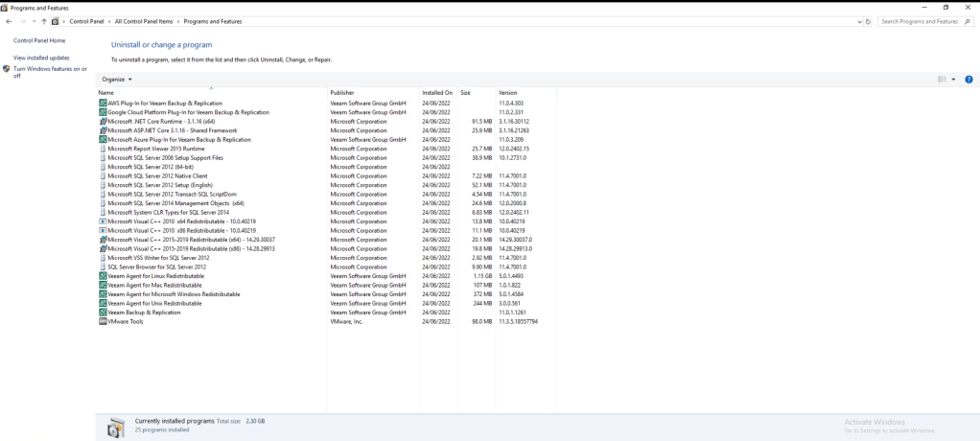Click the Visual C++ 2010 x64 Redistributable icon
Image resolution: width=980 pixels, height=441 pixels.
pyautogui.click(x=103, y=221)
